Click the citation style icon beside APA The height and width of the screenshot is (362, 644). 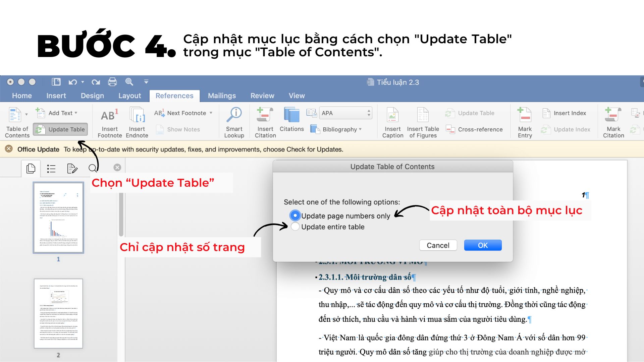pos(312,113)
